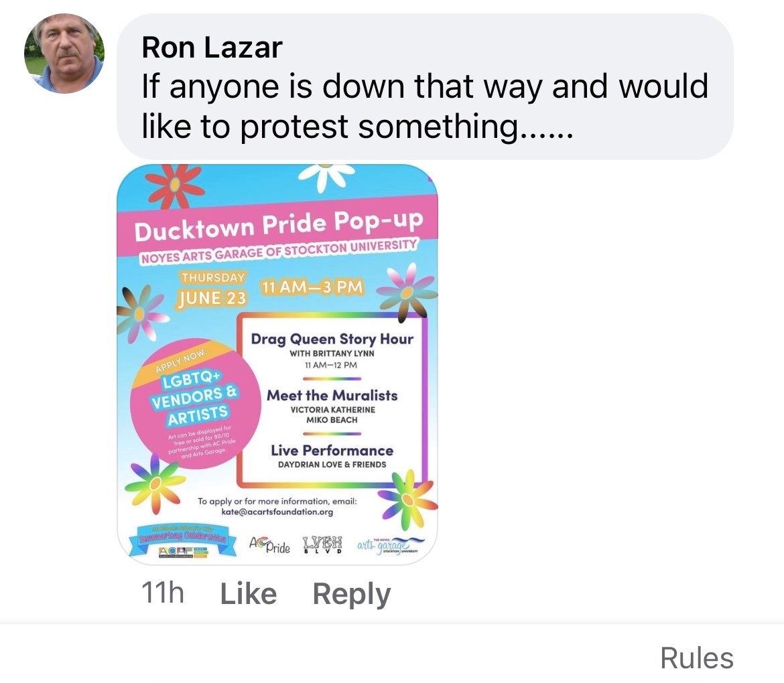Reply to Ron Lazar's comment
The height and width of the screenshot is (683, 784).
pyautogui.click(x=352, y=595)
